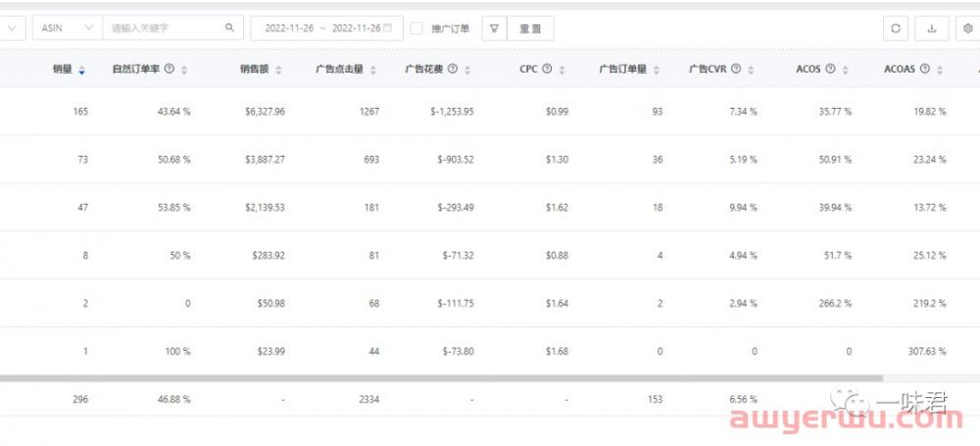Sort by 自然订单率 column arrows

tap(184, 70)
